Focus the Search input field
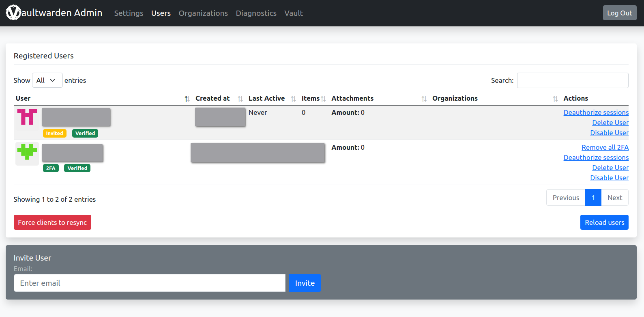644x317 pixels. [x=572, y=80]
